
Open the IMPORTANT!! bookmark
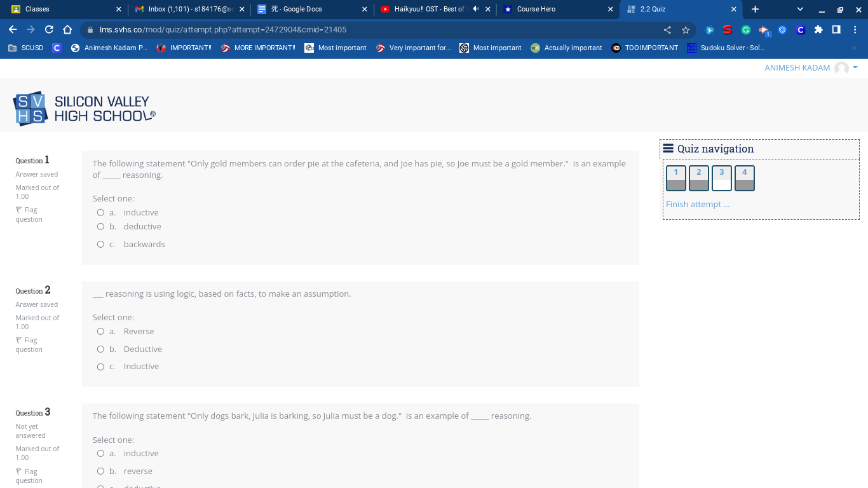pyautogui.click(x=184, y=48)
